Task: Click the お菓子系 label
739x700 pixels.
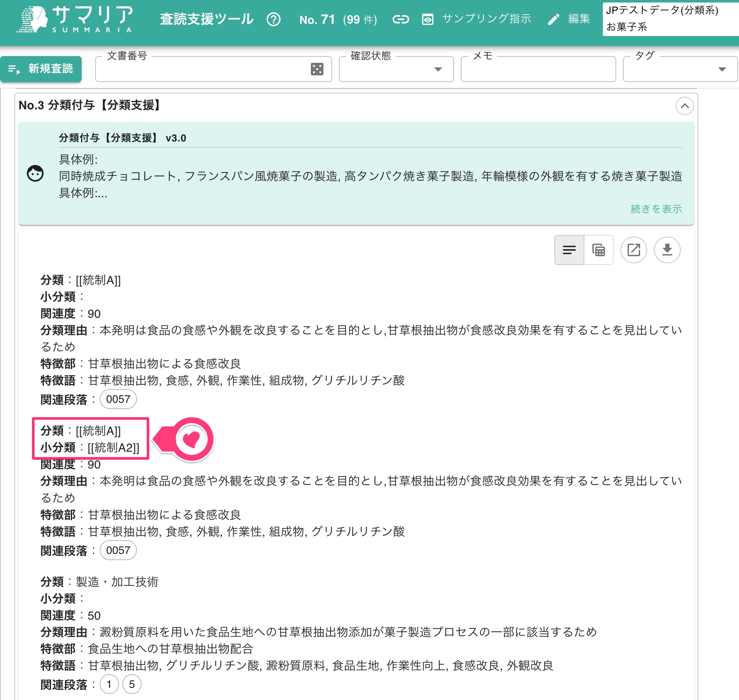Action: click(x=627, y=27)
